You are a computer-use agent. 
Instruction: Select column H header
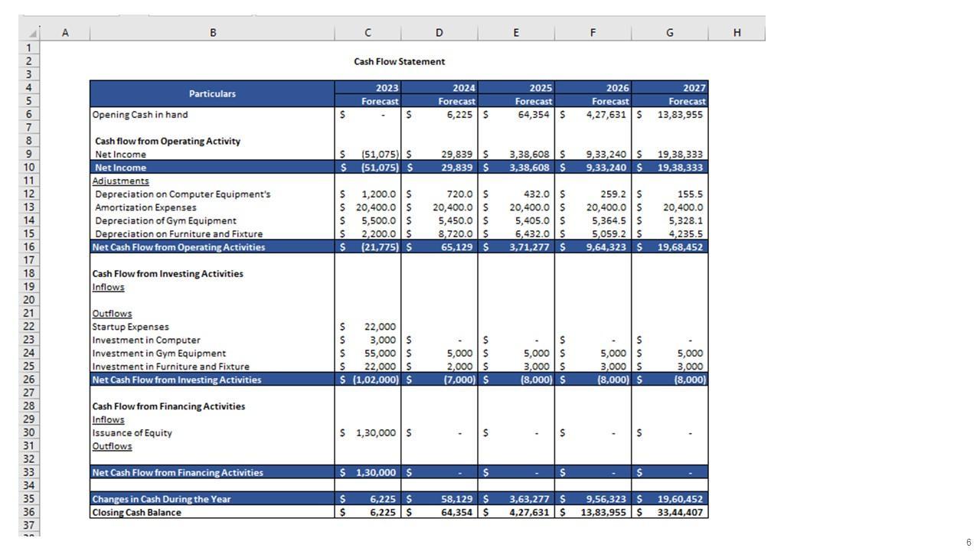[736, 32]
